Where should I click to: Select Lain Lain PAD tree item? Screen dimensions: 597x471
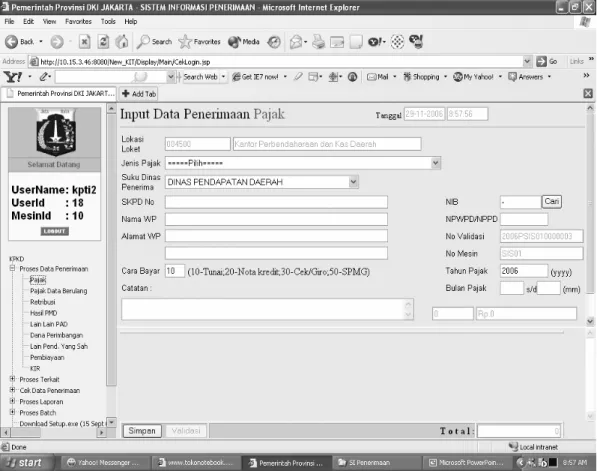click(x=49, y=324)
